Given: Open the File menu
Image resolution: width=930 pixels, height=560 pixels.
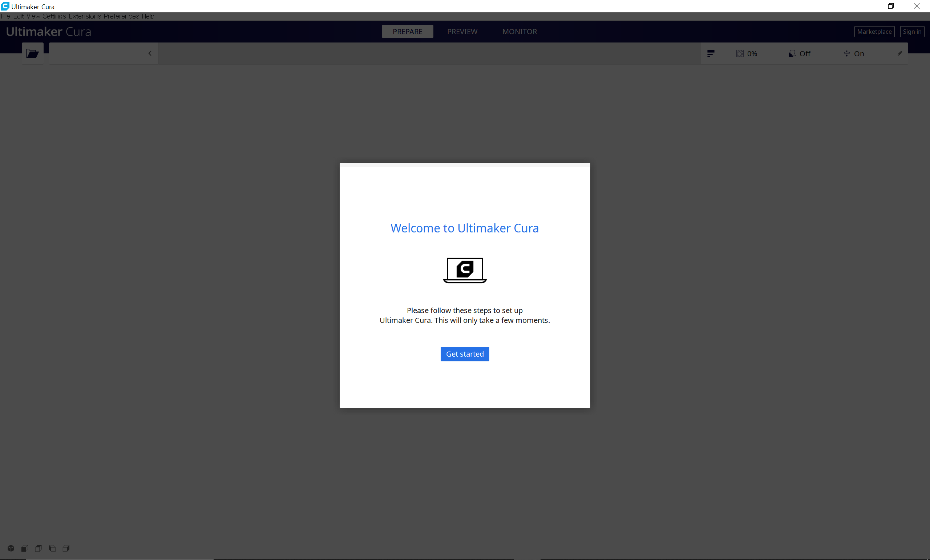Looking at the screenshot, I should tap(5, 16).
